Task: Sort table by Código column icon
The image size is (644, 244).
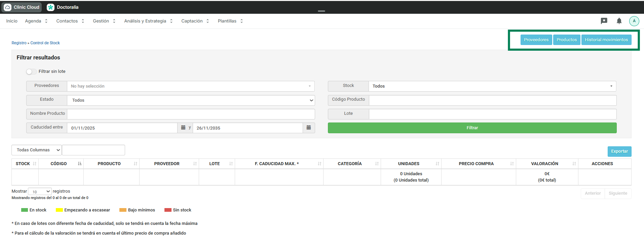Action: tap(80, 164)
